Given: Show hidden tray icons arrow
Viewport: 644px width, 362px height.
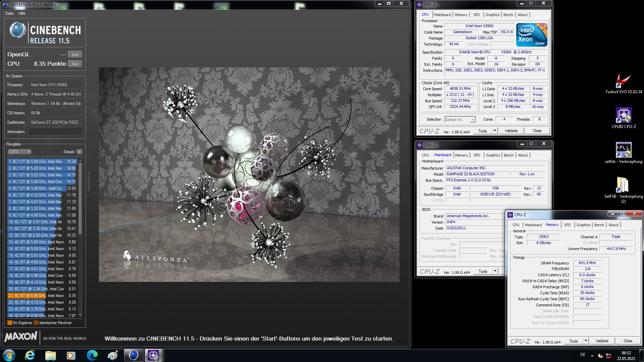Looking at the screenshot, I should pos(592,355).
